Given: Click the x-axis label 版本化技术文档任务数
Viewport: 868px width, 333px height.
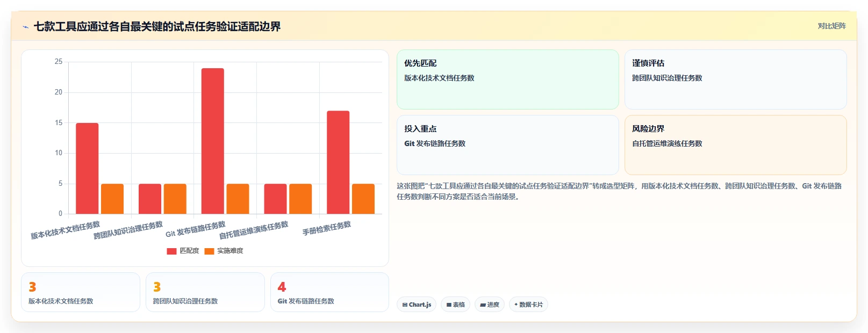Looking at the screenshot, I should click(66, 230).
